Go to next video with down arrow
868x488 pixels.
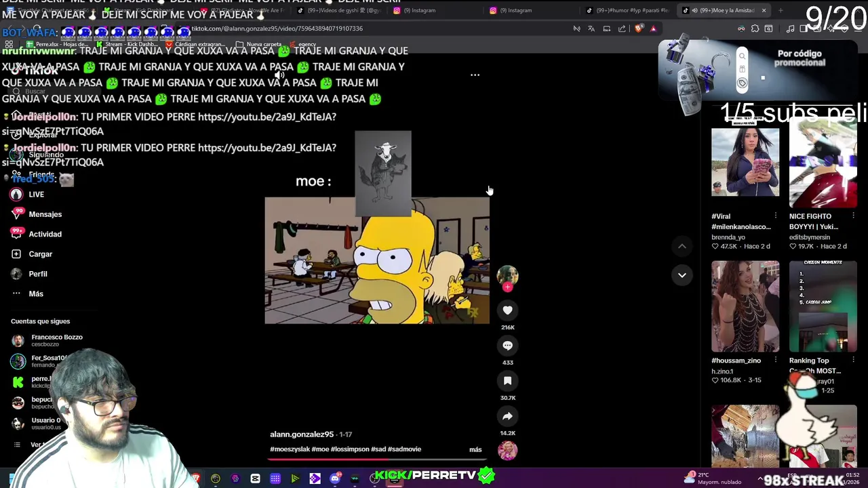coord(682,275)
